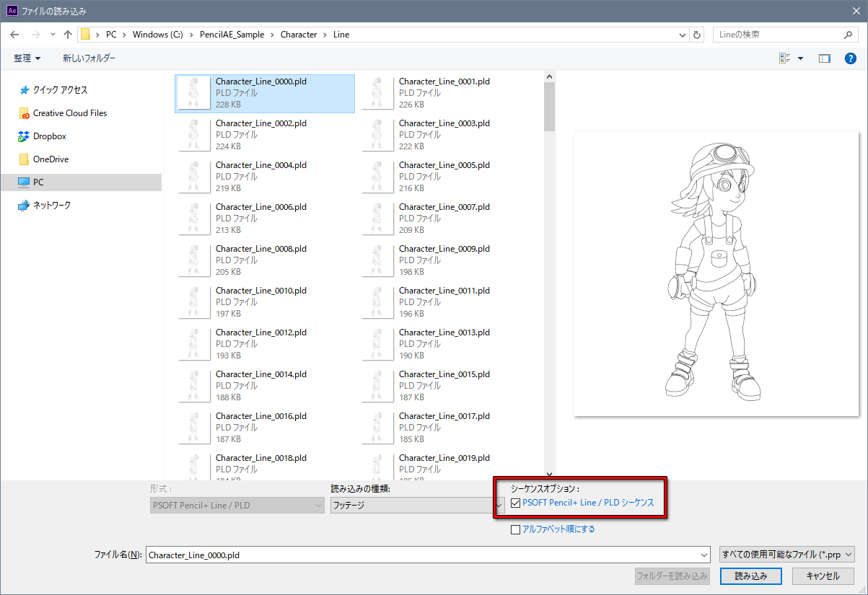Enable the alphabetical order (アルファベット順にする) checkbox
The image size is (868, 595).
point(515,529)
